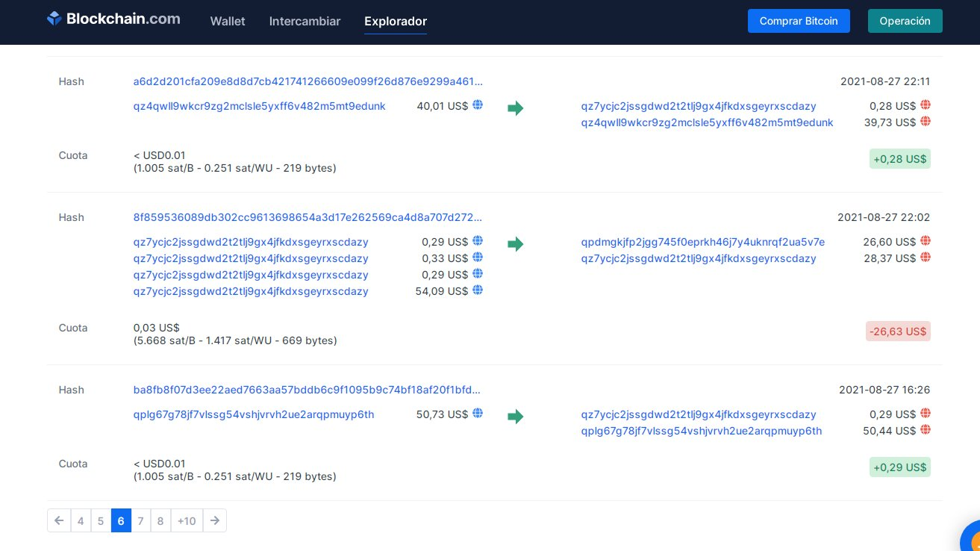
Task: Open input address qz7ycjc2... with 0,33 US$
Action: [x=251, y=258]
